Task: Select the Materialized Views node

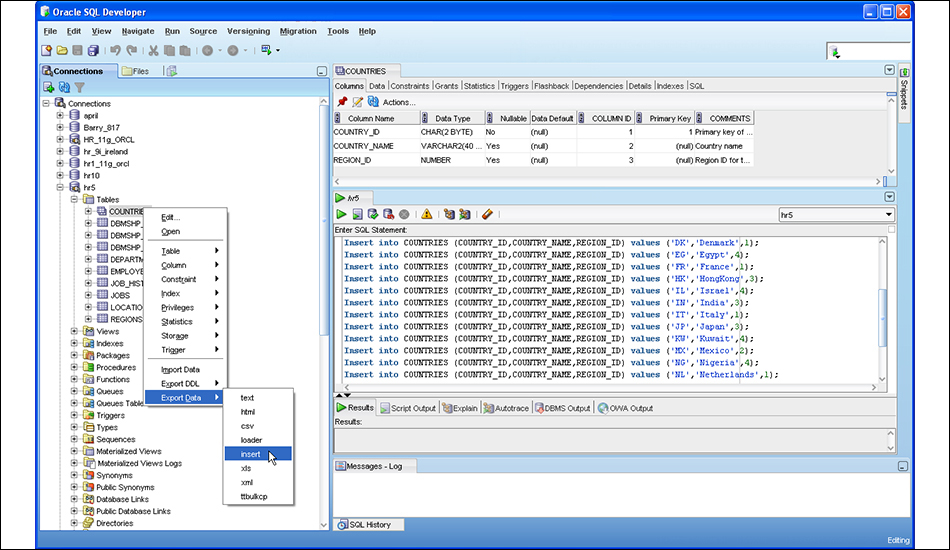Action: pyautogui.click(x=128, y=451)
